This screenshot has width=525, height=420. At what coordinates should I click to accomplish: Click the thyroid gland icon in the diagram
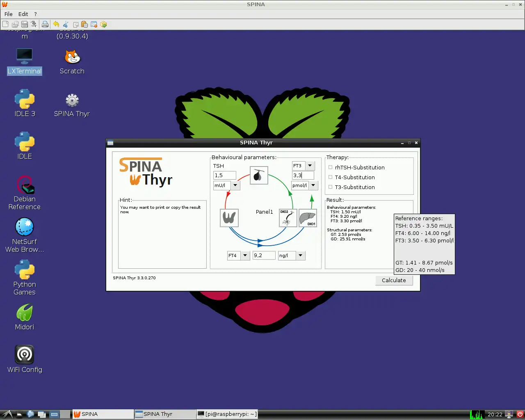pyautogui.click(x=229, y=217)
